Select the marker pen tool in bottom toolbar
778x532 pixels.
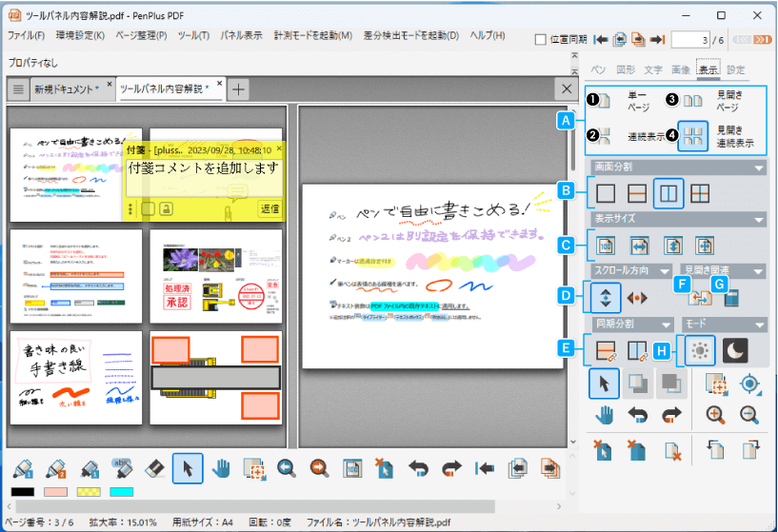pyautogui.click(x=90, y=468)
